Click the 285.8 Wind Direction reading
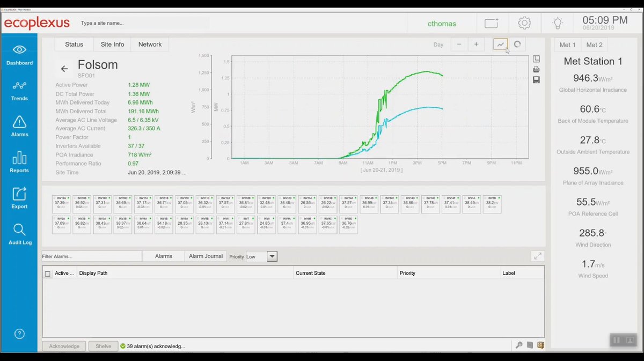The image size is (644, 361). (592, 233)
